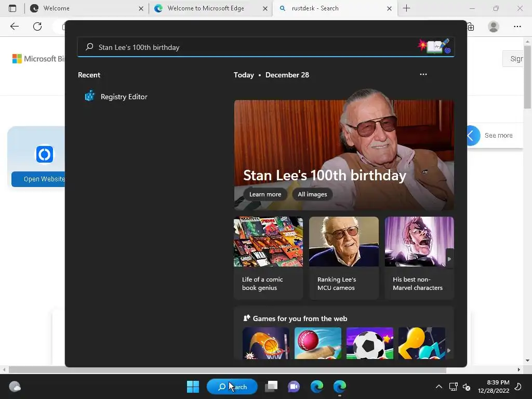Click the Open Website button
Image resolution: width=532 pixels, height=399 pixels.
[x=38, y=179]
